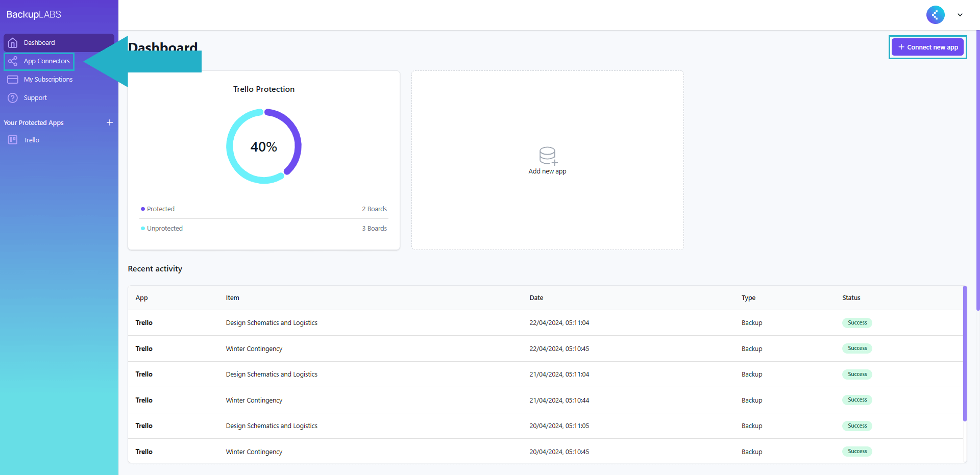Click the Status column header
Viewport: 980px width, 475px height.
(x=851, y=298)
